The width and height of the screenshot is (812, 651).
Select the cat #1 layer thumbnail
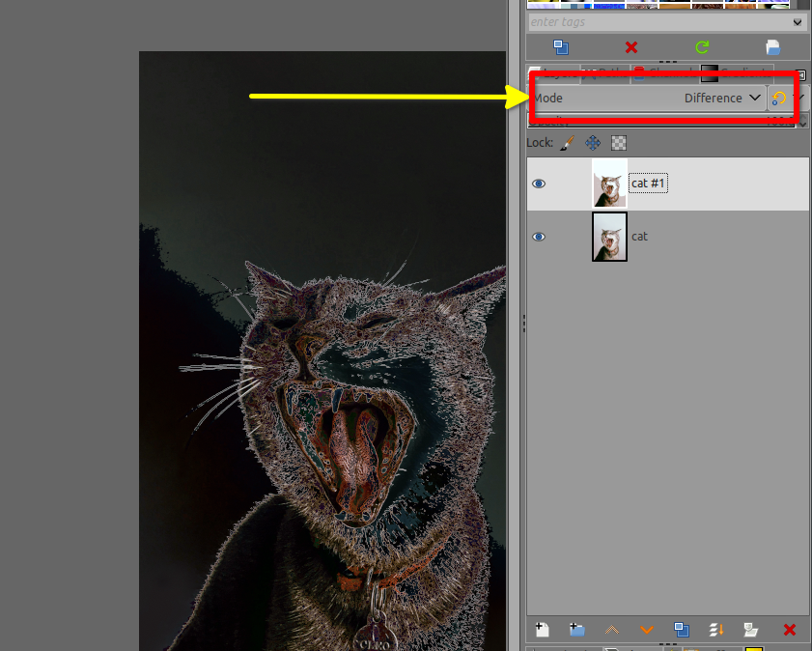[609, 184]
